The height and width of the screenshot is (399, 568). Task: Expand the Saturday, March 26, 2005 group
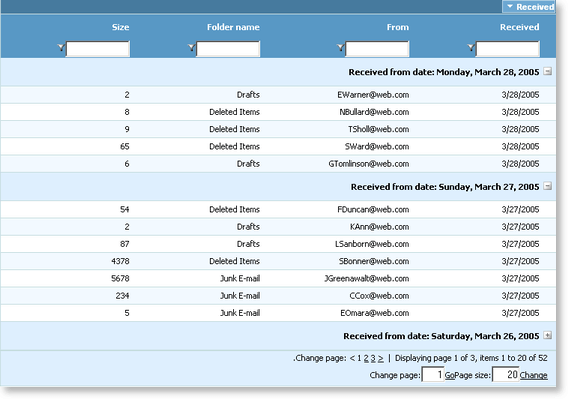pos(548,335)
